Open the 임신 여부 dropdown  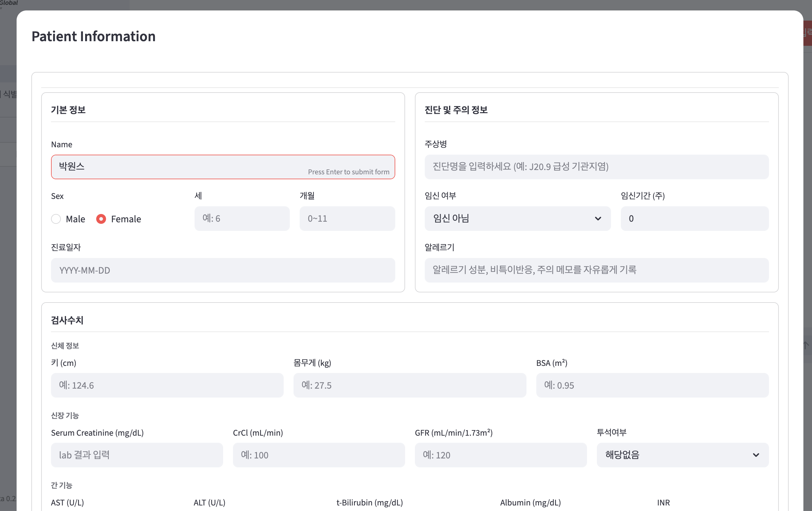(517, 219)
